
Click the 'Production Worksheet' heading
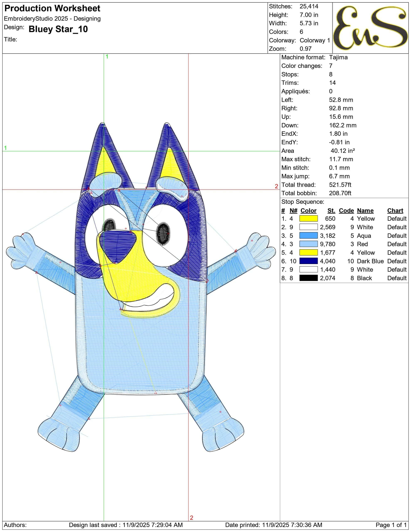point(52,9)
